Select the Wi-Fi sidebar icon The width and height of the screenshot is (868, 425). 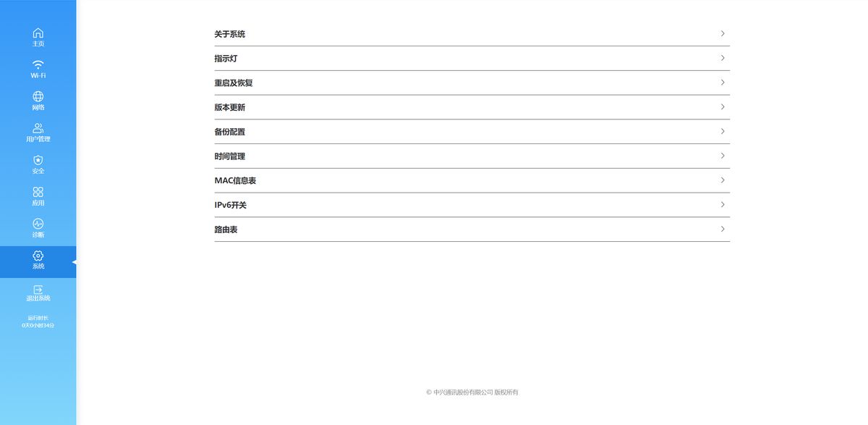(x=38, y=64)
